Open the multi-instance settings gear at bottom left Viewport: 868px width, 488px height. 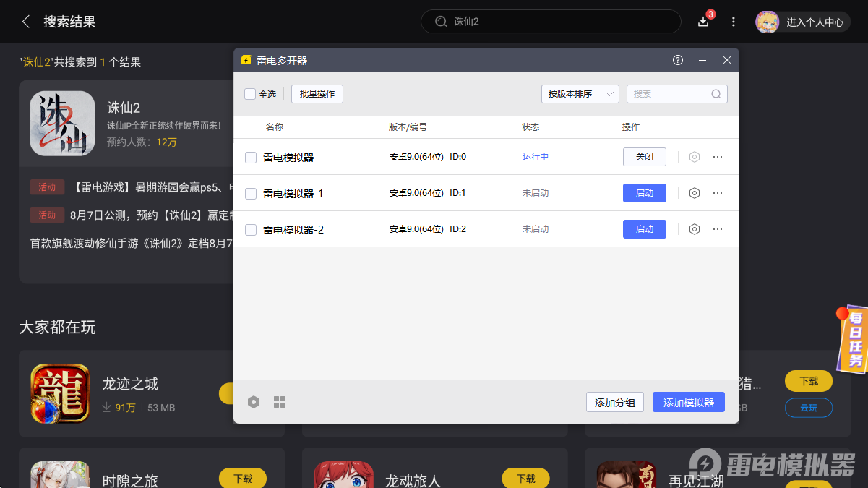pyautogui.click(x=254, y=402)
